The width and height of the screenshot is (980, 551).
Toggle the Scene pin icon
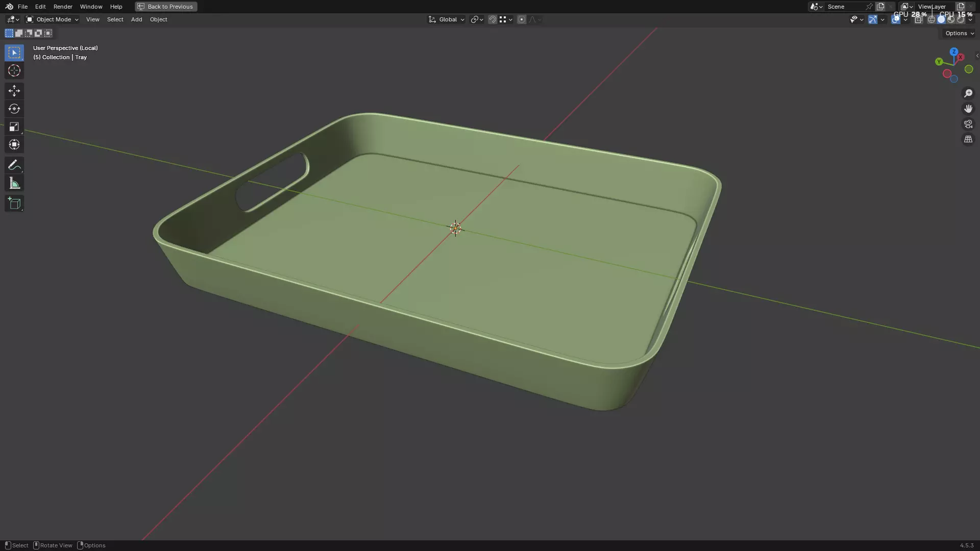coord(869,7)
